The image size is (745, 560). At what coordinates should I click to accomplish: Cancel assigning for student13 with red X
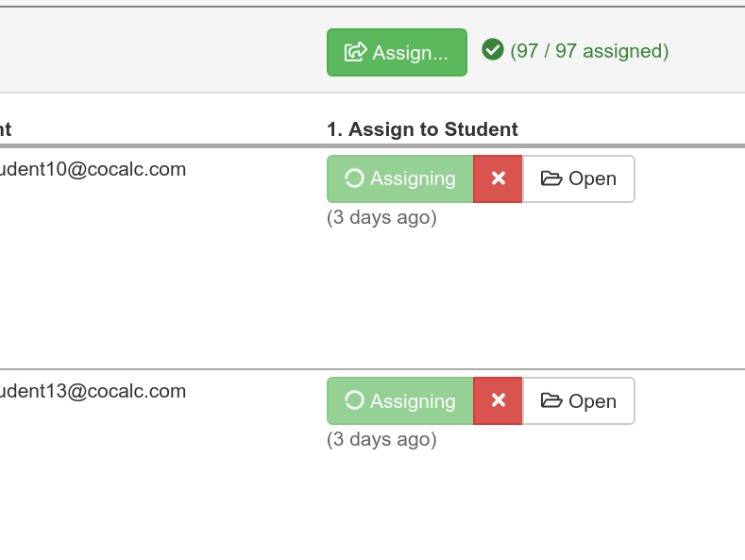coord(498,401)
